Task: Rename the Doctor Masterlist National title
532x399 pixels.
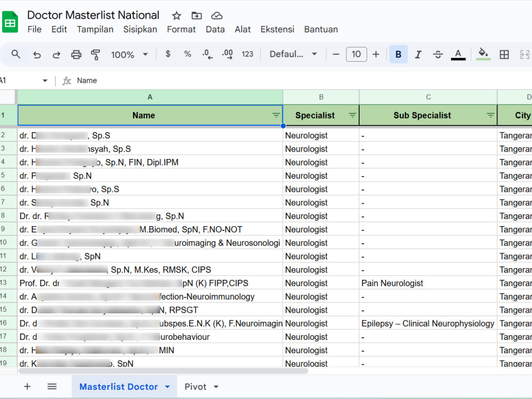Action: (93, 15)
